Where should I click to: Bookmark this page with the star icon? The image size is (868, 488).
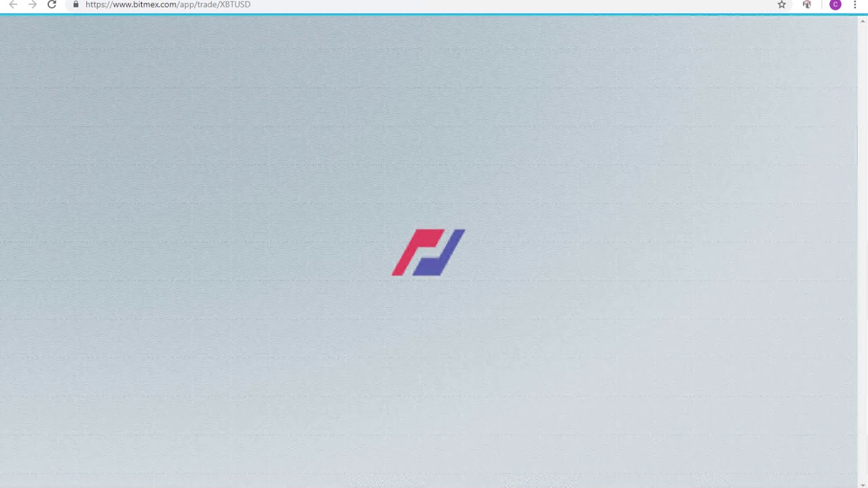pyautogui.click(x=782, y=5)
